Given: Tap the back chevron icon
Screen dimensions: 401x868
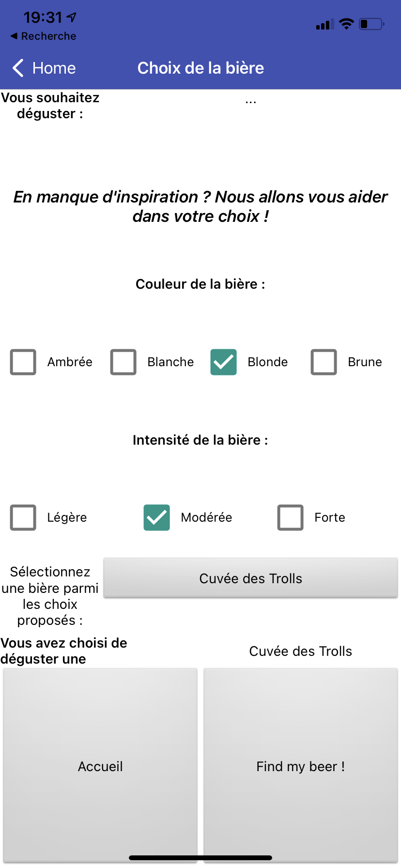Looking at the screenshot, I should [18, 68].
